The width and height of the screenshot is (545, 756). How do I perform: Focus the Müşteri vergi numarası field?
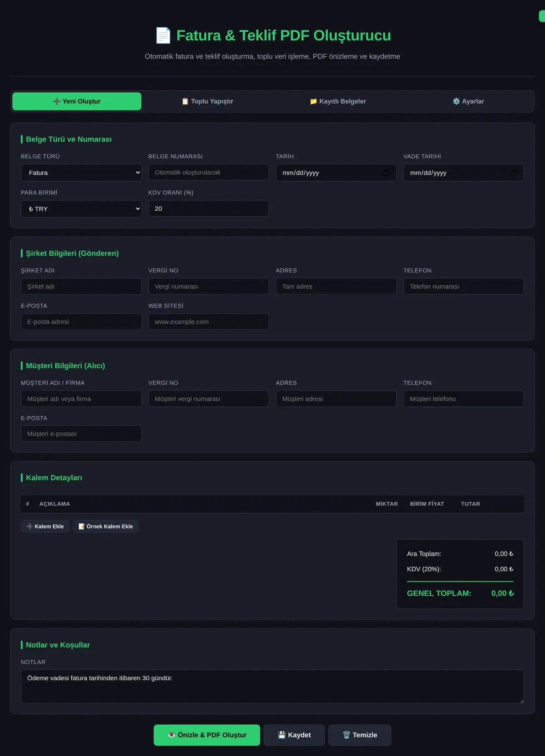point(208,399)
